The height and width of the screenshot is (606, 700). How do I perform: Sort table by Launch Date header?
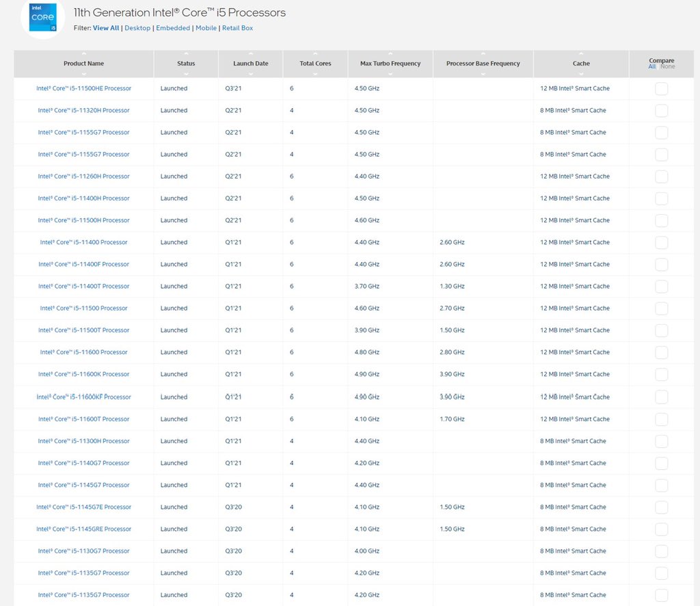(250, 64)
